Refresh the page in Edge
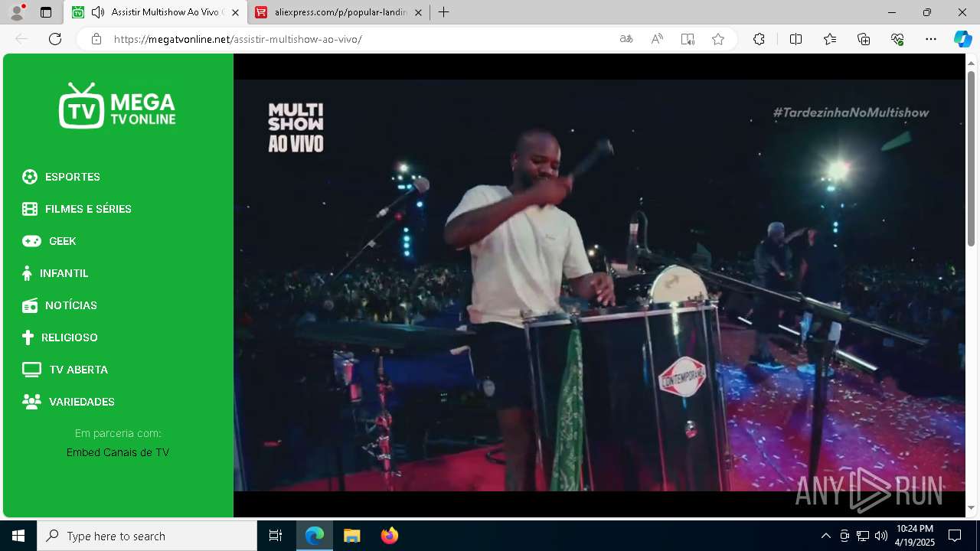 tap(55, 39)
